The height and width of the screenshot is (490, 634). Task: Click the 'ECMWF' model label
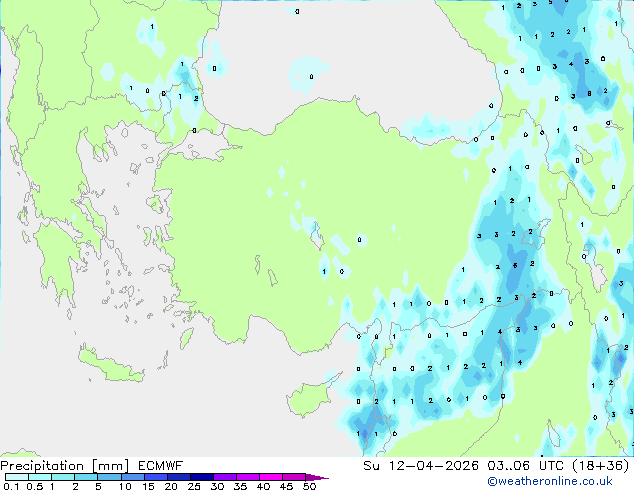161,466
